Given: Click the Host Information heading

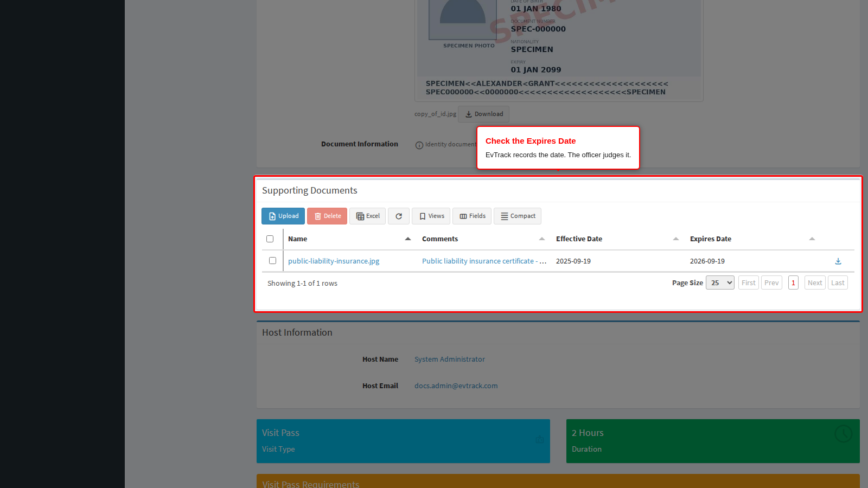Looking at the screenshot, I should tap(297, 332).
